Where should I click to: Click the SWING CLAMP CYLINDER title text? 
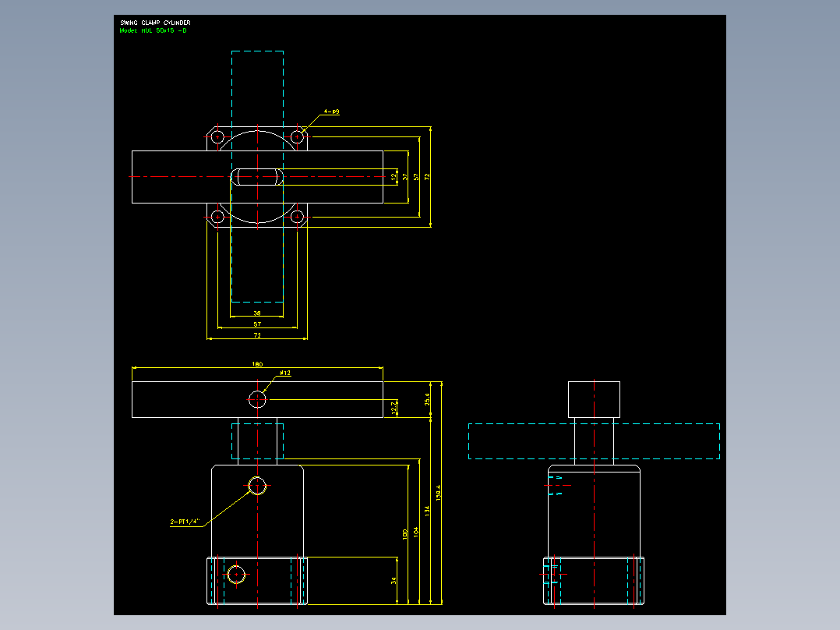pyautogui.click(x=155, y=23)
